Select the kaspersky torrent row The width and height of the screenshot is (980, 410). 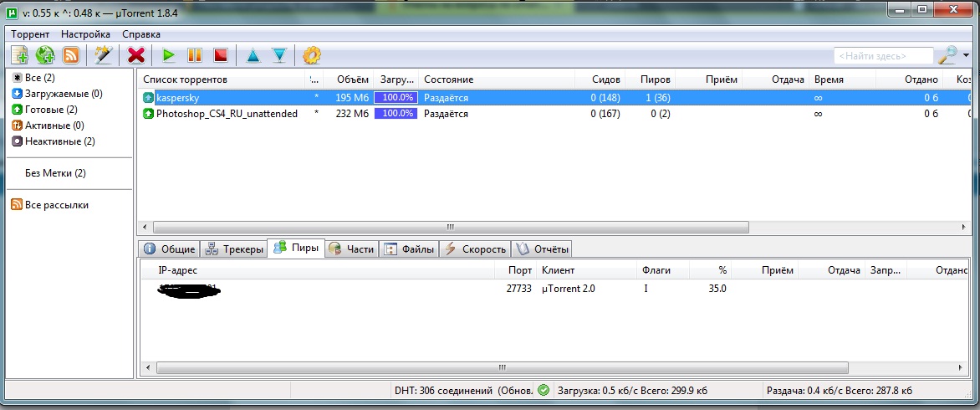555,98
